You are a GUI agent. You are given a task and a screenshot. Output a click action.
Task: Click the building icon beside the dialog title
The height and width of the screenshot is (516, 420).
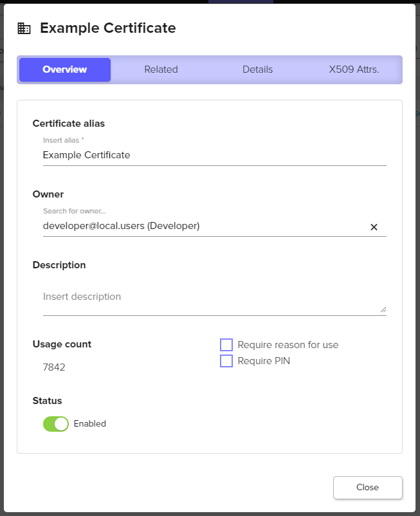(24, 28)
